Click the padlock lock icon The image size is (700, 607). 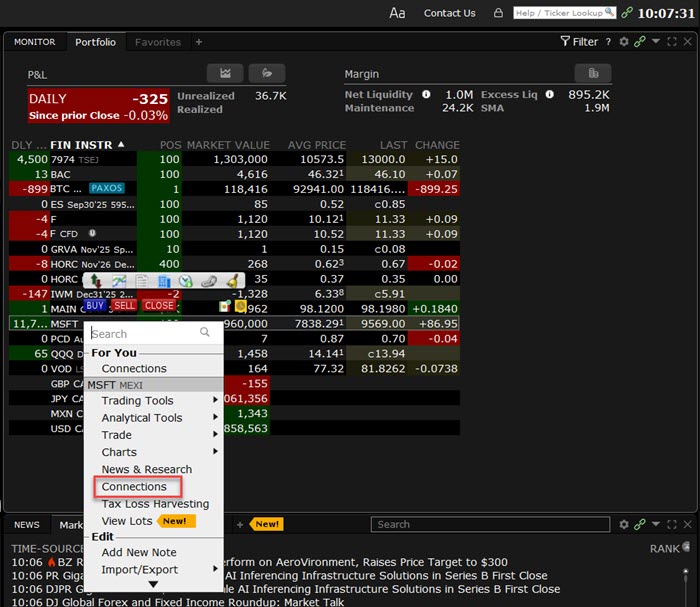point(498,13)
